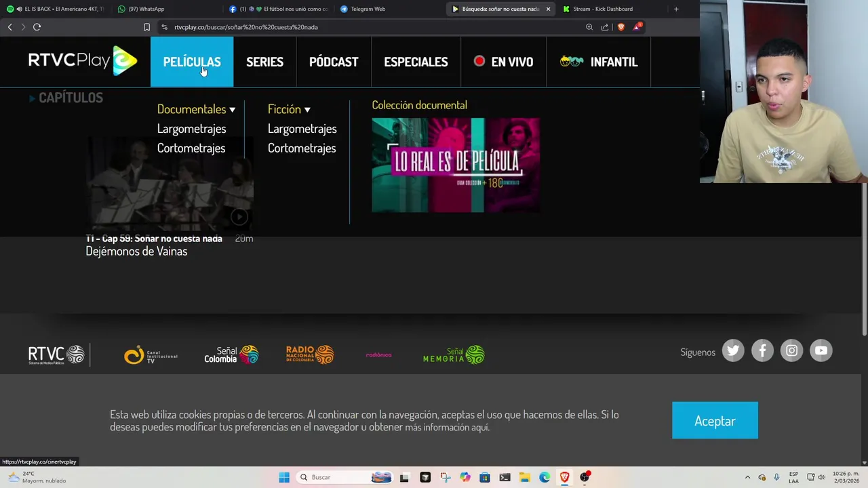
Task: Open the Terminal taskbar icon
Action: point(505,477)
